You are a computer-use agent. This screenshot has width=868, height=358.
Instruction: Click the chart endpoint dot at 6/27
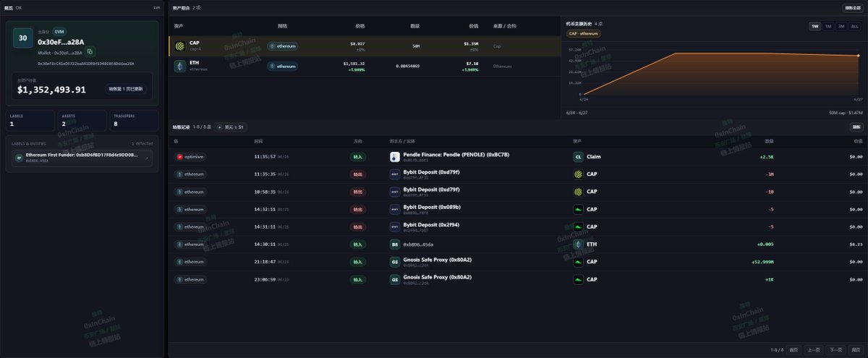pos(859,56)
